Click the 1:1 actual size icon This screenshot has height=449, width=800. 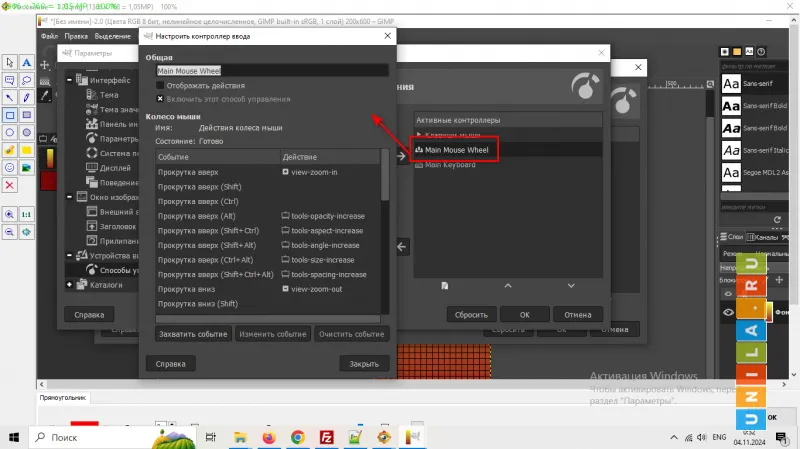27,214
